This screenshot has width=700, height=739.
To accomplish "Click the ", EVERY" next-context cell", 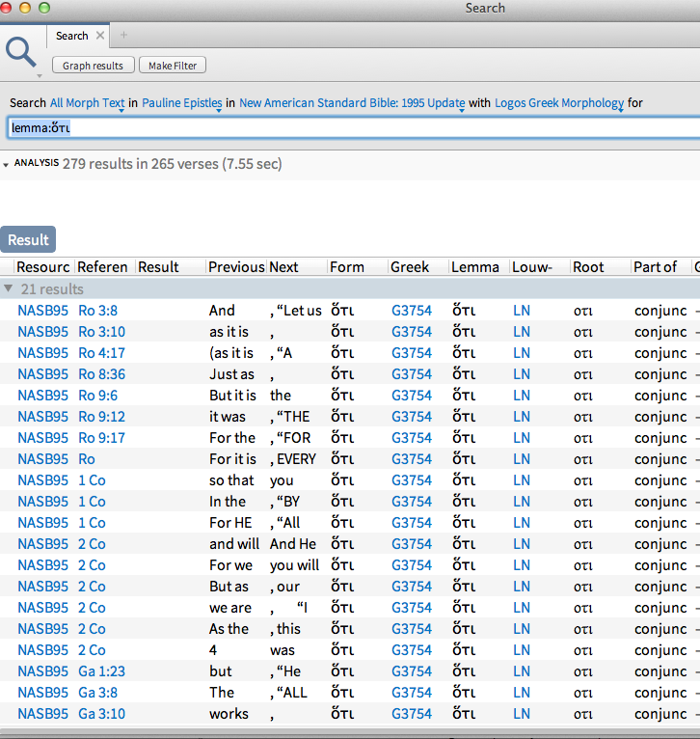I will (293, 459).
